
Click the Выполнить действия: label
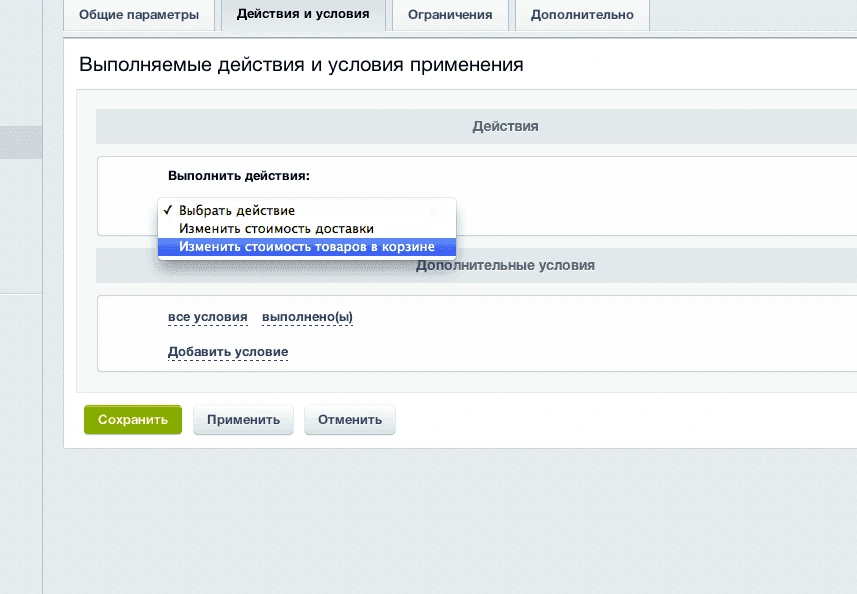click(239, 176)
